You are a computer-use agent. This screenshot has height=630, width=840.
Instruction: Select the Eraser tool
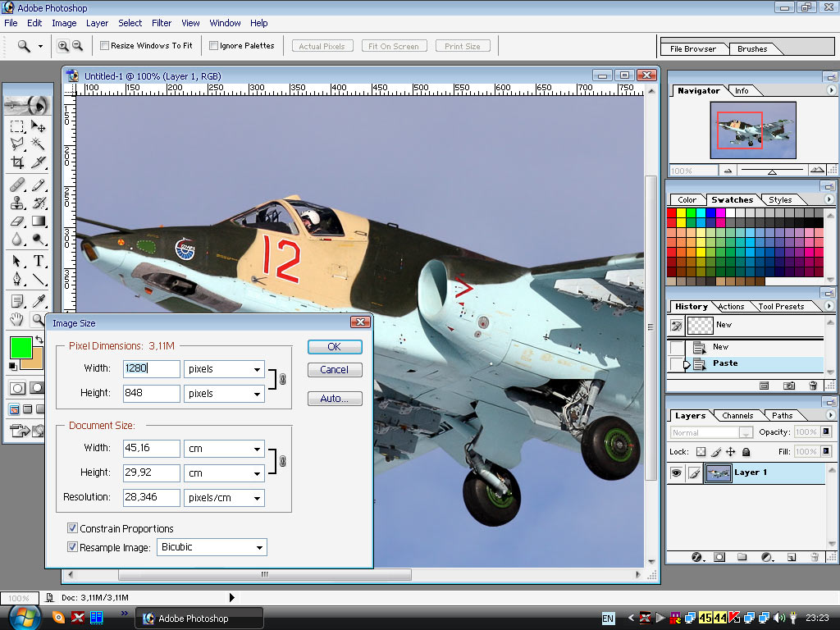pos(17,221)
